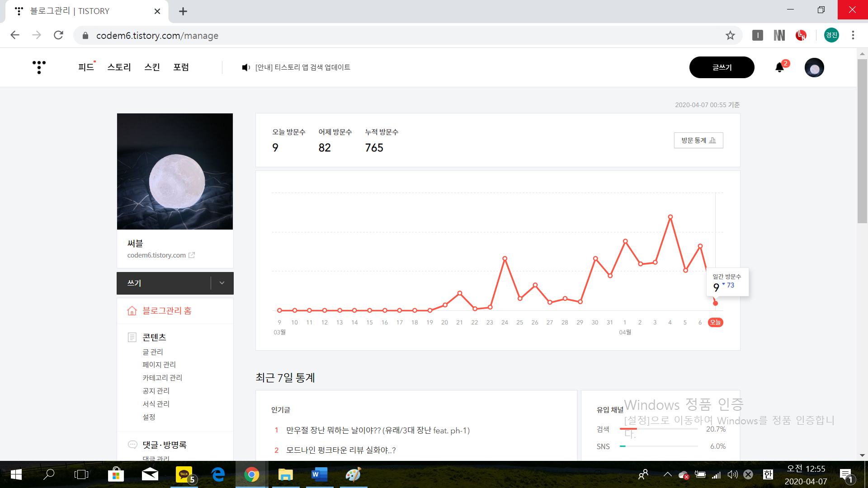Bookmark page with the star icon

(x=730, y=35)
